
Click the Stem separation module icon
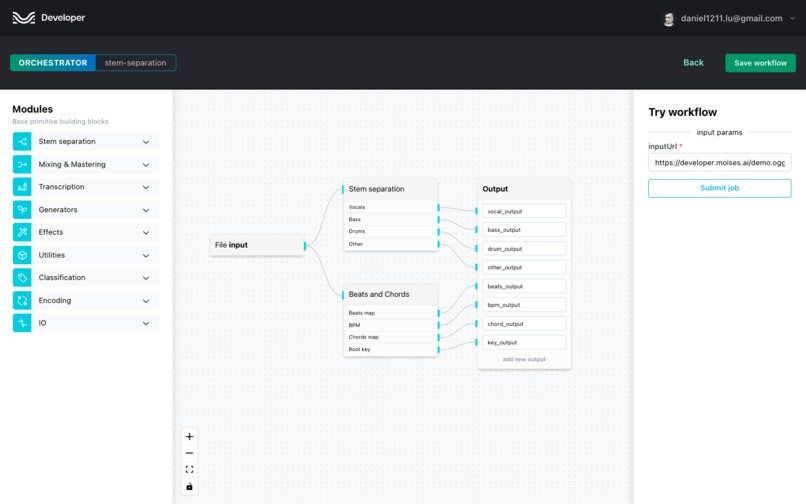tap(22, 141)
